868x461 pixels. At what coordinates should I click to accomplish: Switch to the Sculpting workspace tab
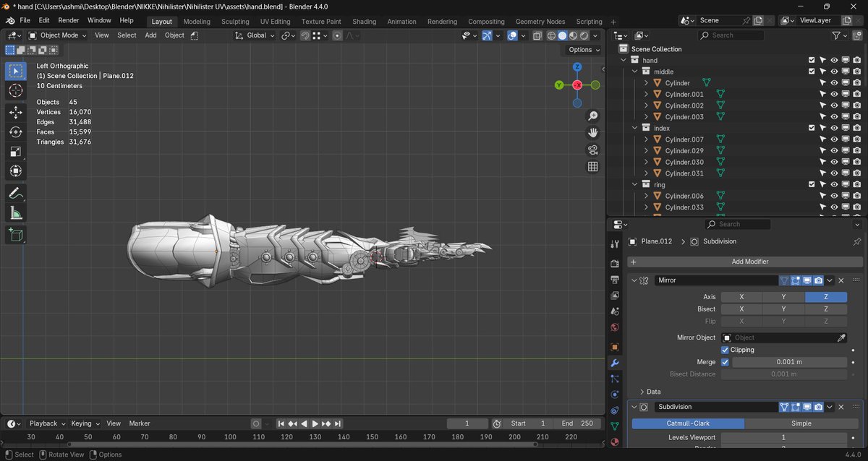[235, 21]
